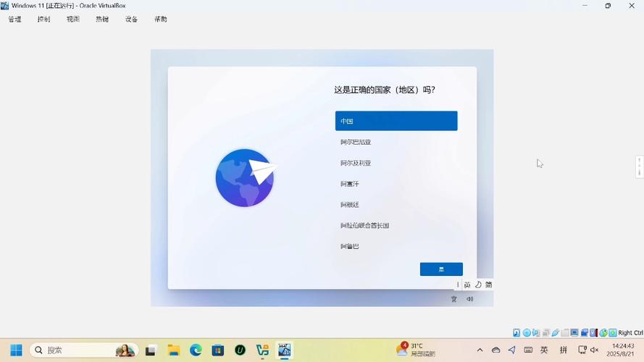The height and width of the screenshot is (362, 644).
Task: Select 阿鲁巴 in the country list
Action: [x=396, y=246]
